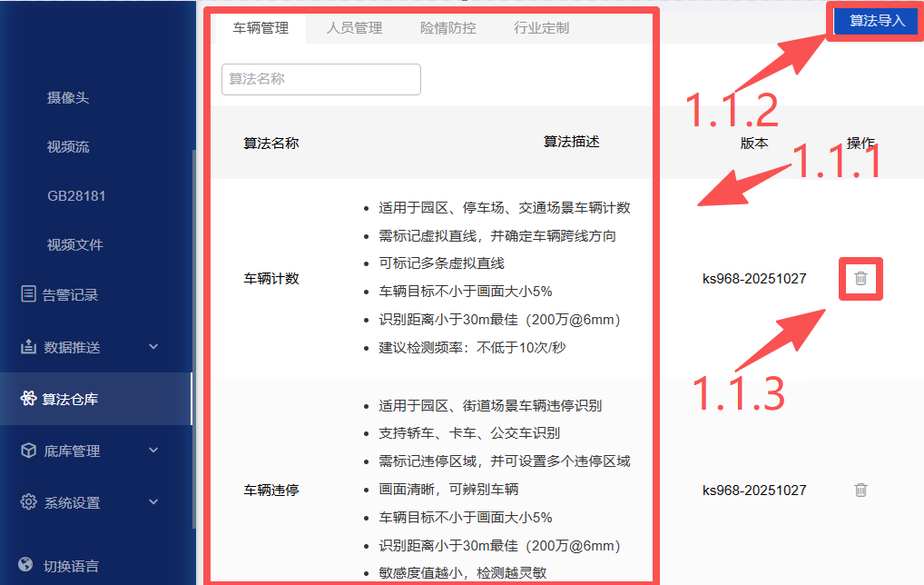
Task: Open 视频文件 sidebar entry
Action: pyautogui.click(x=75, y=245)
